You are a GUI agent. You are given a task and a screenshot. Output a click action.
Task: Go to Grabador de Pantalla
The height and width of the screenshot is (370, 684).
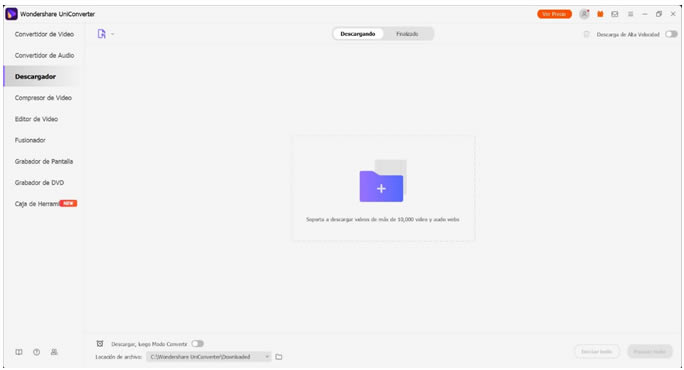(44, 161)
